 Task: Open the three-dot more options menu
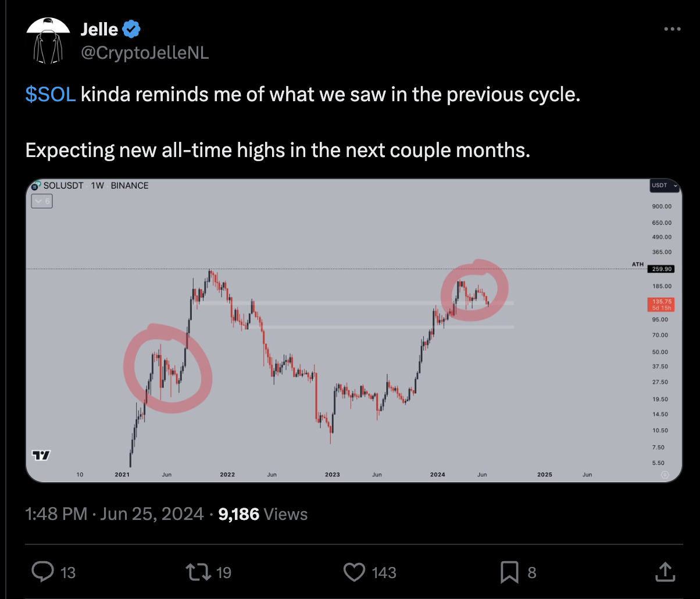point(672,29)
